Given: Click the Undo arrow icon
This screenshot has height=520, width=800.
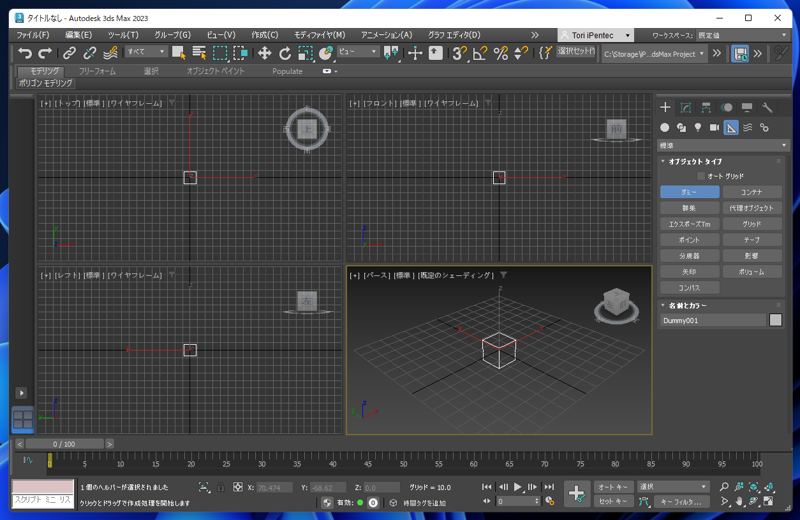Looking at the screenshot, I should (x=24, y=53).
